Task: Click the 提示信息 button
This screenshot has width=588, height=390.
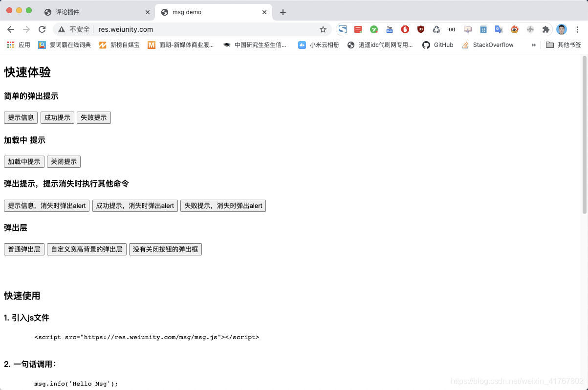Action: 21,117
